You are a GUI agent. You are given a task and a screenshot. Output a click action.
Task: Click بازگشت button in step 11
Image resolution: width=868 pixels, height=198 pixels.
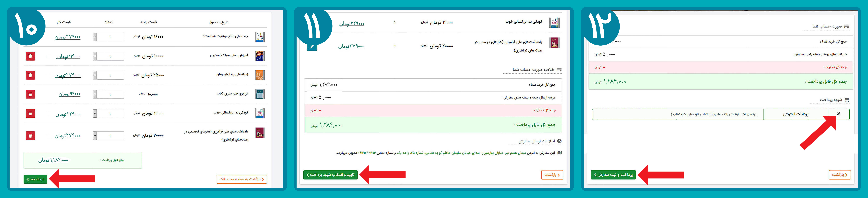[x=552, y=175]
